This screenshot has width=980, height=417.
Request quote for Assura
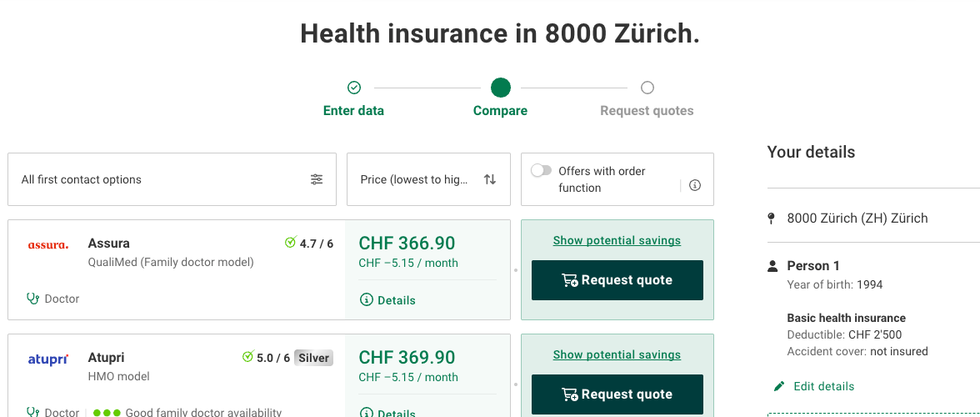[x=617, y=280]
